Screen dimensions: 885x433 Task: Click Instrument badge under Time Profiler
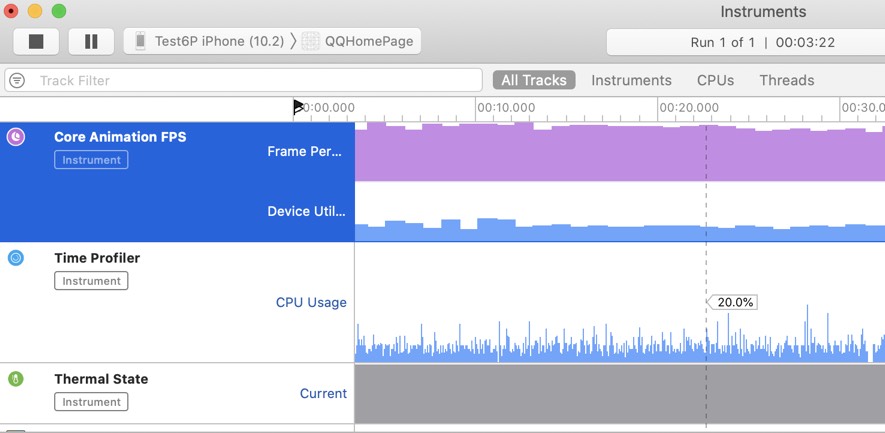[x=91, y=281]
